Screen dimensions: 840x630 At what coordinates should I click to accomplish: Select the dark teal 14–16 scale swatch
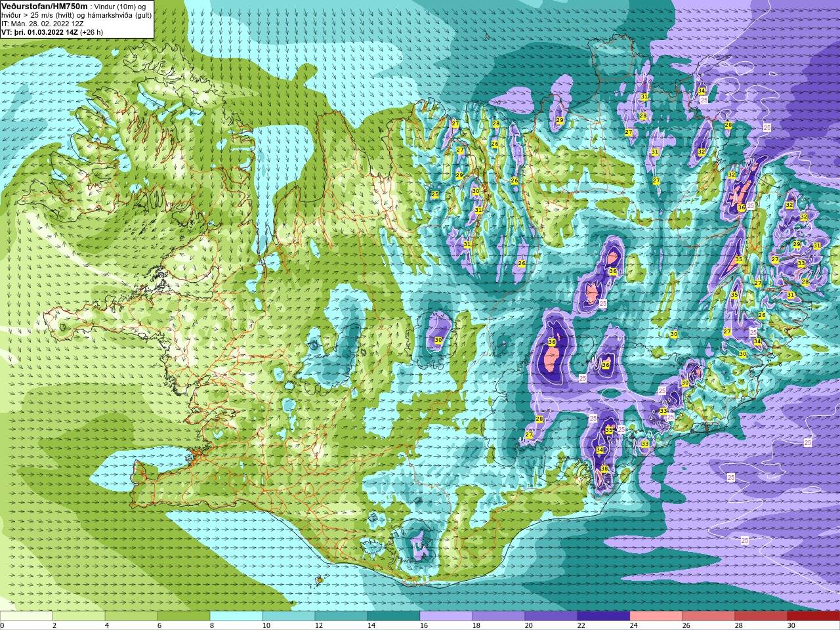pos(394,616)
